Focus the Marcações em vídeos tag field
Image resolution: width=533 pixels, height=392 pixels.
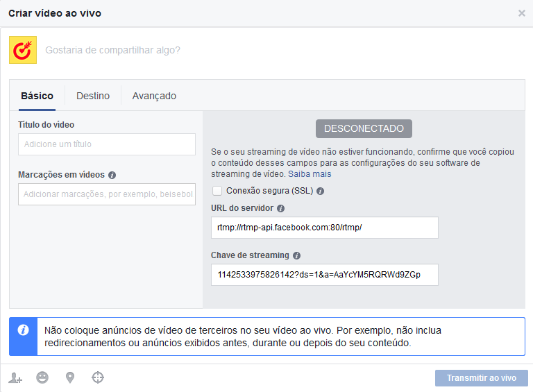pos(107,194)
